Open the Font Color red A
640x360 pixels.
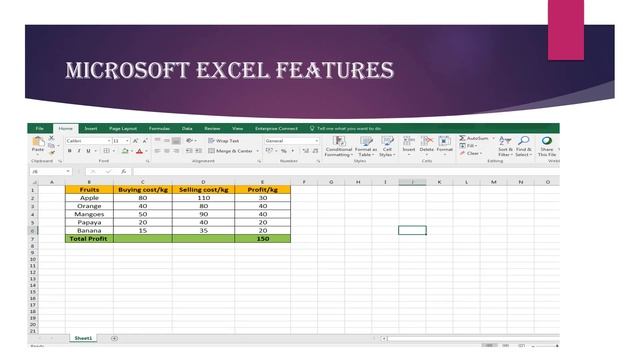(140, 151)
